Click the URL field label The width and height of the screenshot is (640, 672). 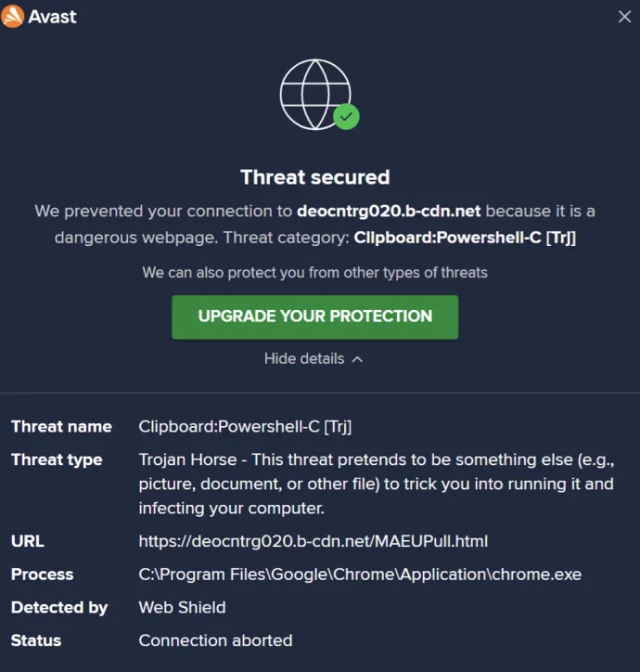tap(28, 541)
